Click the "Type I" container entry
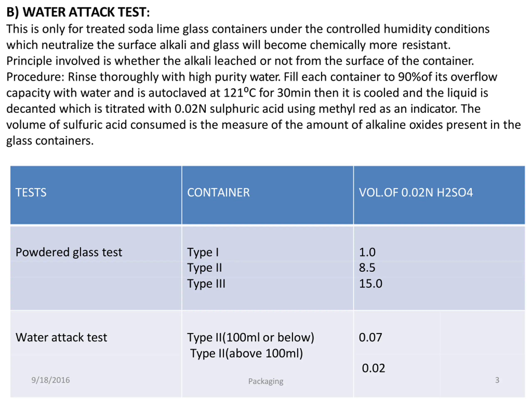The width and height of the screenshot is (532, 399). coord(203,252)
